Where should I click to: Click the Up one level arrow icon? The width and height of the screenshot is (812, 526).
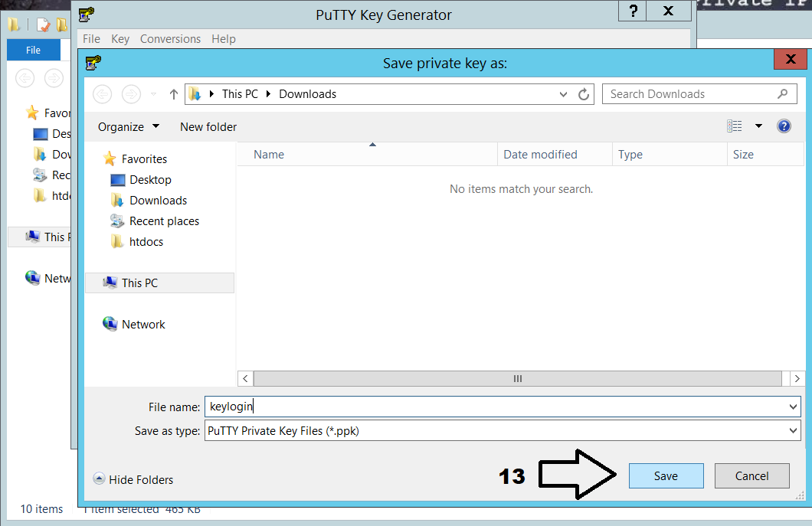click(x=174, y=94)
